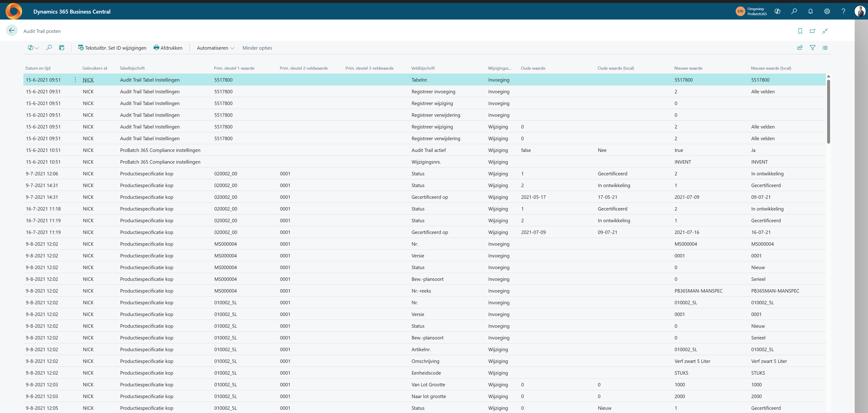868x413 pixels.
Task: Click Tekstuitbr. Set ID wijzigingen action
Action: pos(112,48)
